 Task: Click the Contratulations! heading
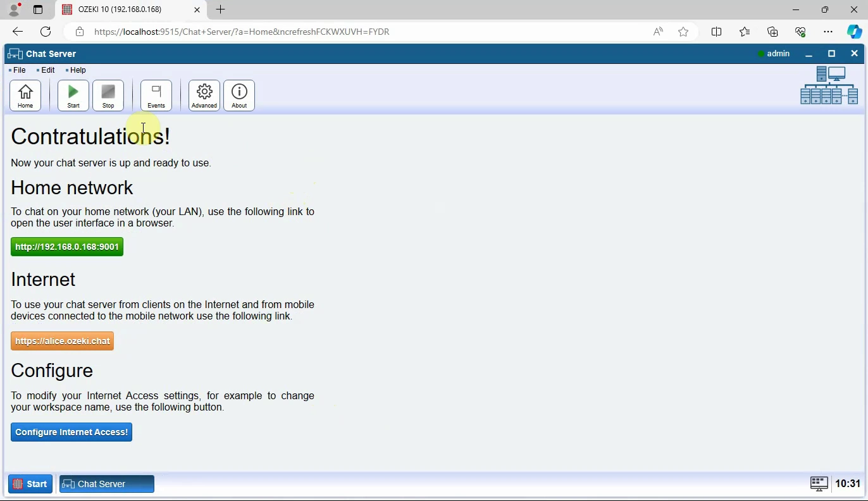coord(90,137)
